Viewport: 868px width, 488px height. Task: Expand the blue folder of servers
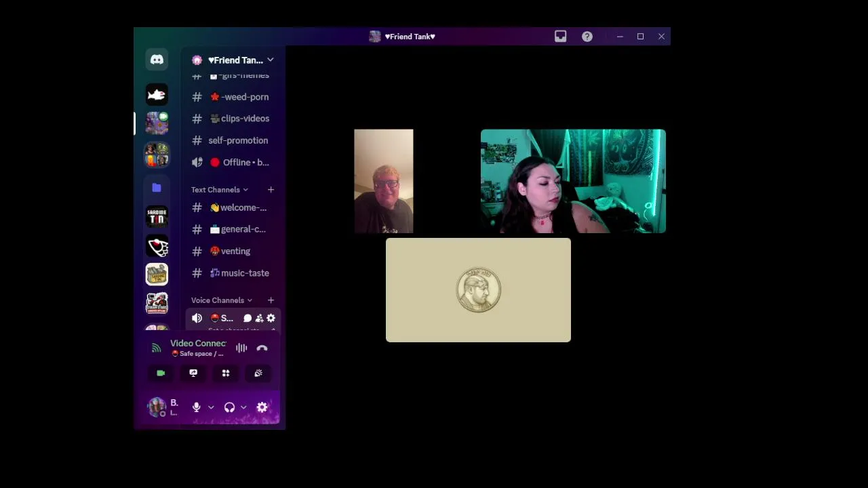coord(157,188)
